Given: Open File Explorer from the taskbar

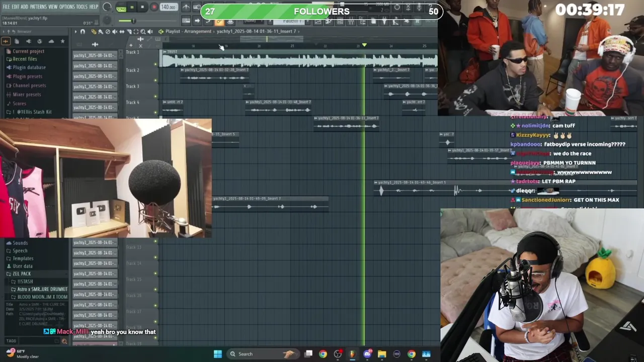Looking at the screenshot, I should click(x=382, y=354).
